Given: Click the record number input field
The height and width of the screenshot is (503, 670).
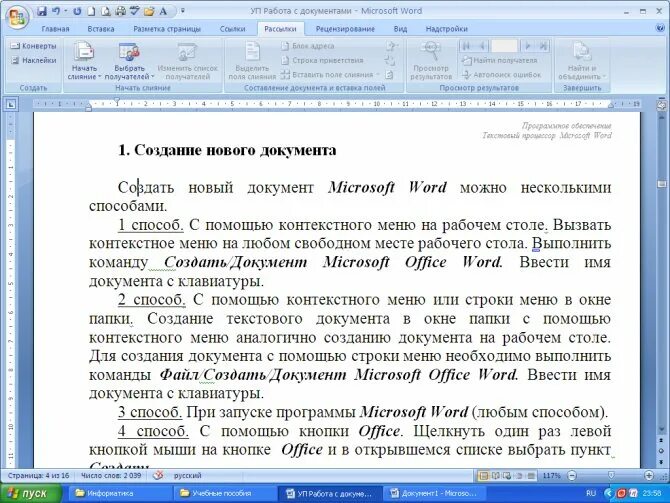Looking at the screenshot, I should point(504,46).
